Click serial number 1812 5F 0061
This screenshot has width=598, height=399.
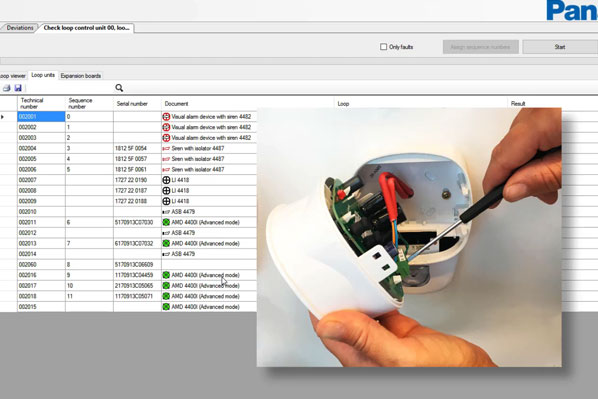pos(131,169)
